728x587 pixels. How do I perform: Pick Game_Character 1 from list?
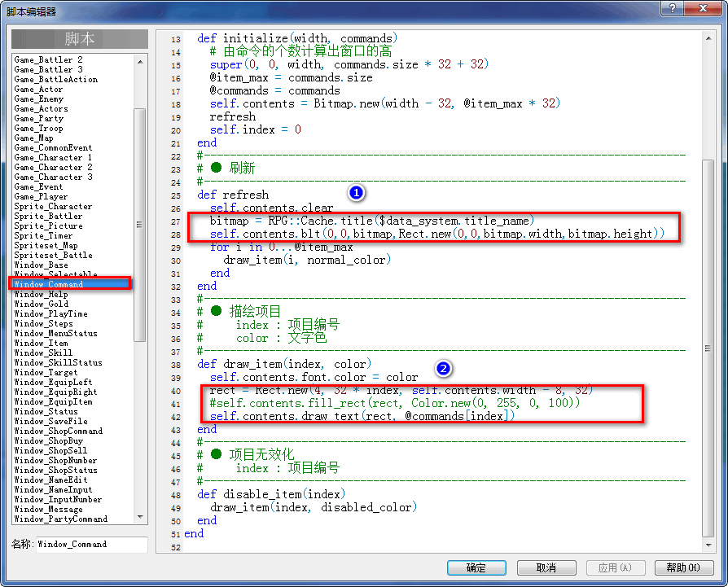coord(53,157)
